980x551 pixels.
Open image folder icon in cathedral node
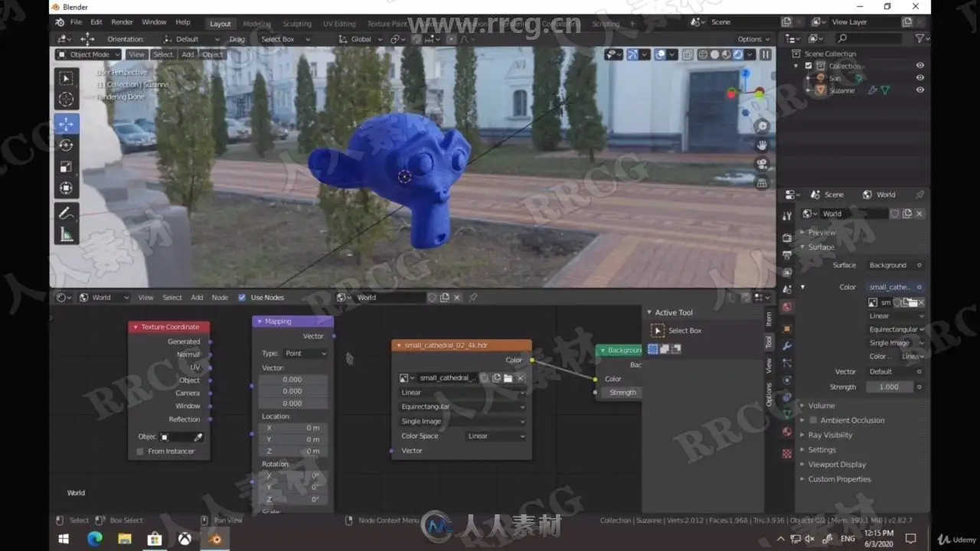508,378
